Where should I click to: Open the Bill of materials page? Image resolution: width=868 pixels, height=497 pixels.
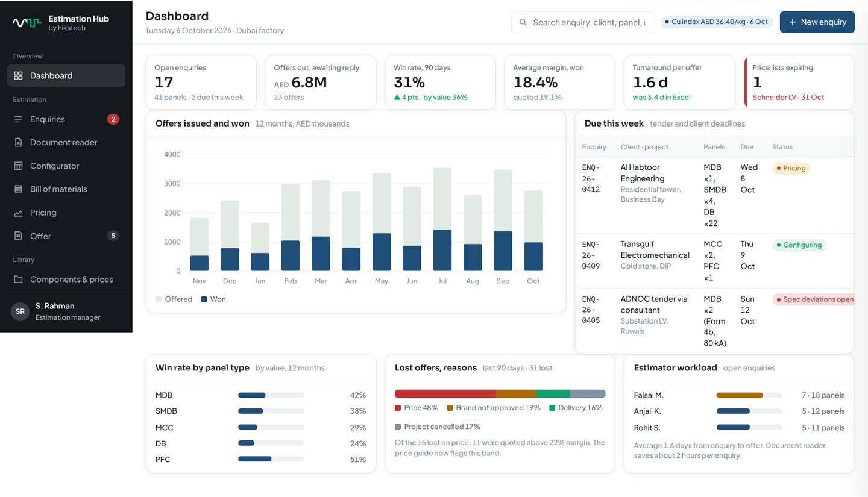pos(66,189)
